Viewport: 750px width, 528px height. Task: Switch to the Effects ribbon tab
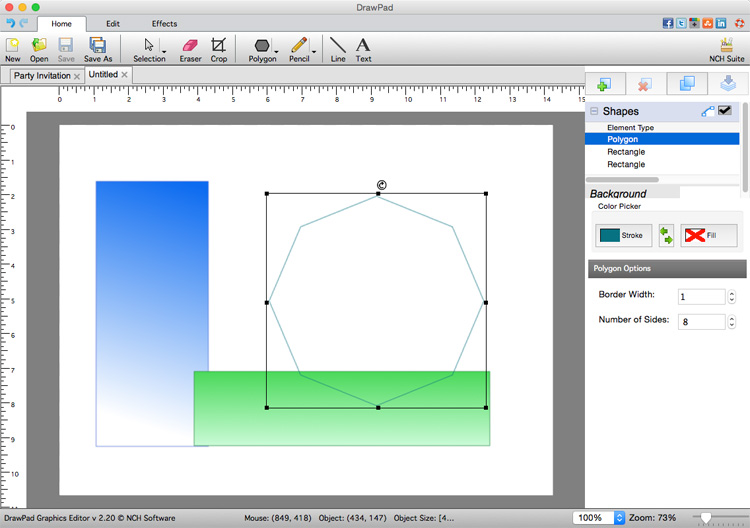164,23
